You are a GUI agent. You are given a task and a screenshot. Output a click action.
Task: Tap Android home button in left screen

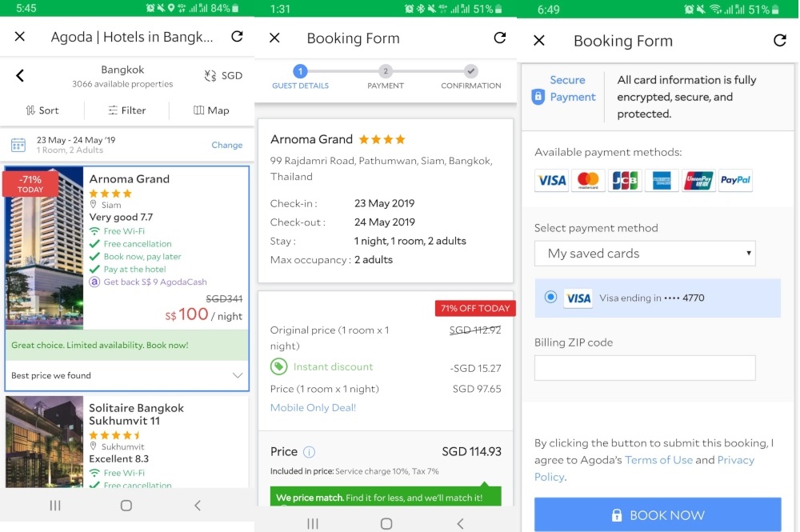[126, 506]
